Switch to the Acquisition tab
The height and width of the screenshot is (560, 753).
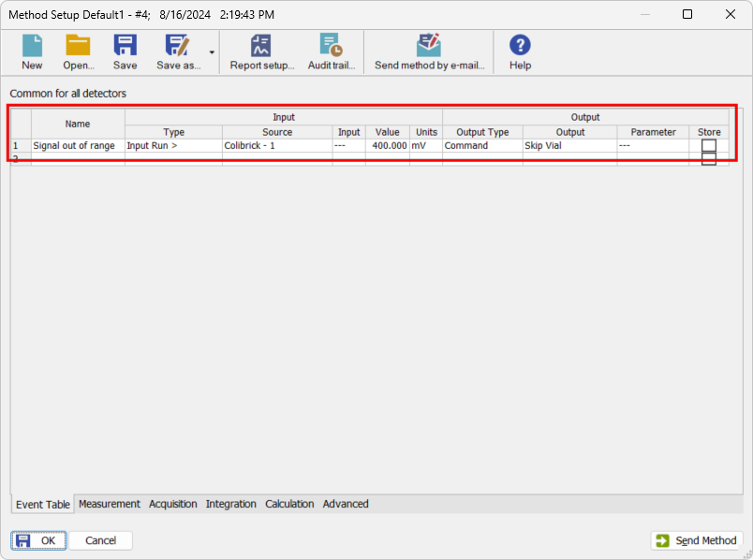click(x=173, y=504)
